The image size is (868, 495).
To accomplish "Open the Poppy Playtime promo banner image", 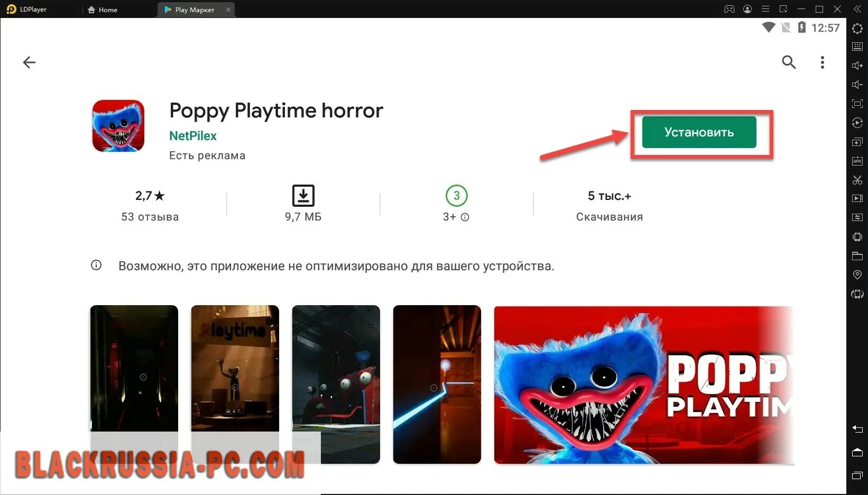I will (x=644, y=385).
